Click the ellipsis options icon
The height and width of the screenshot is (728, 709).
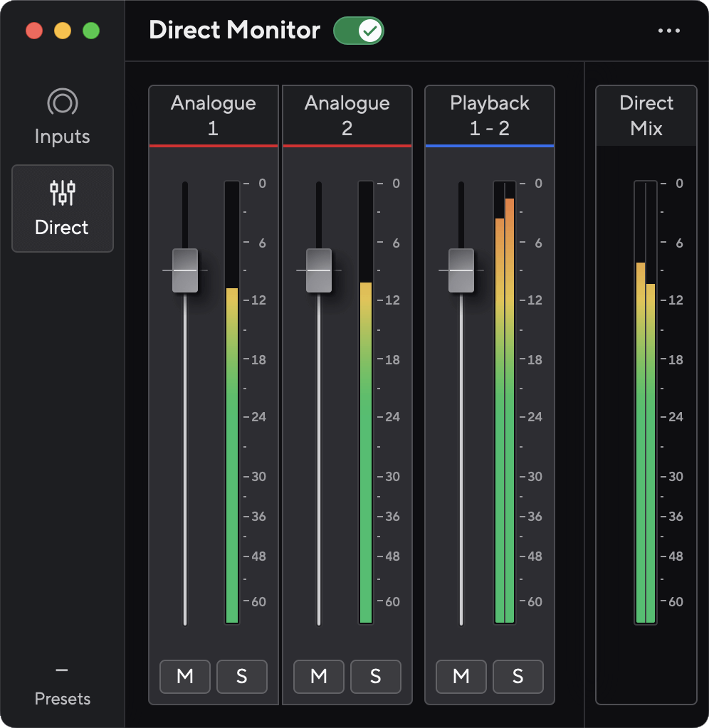[668, 30]
